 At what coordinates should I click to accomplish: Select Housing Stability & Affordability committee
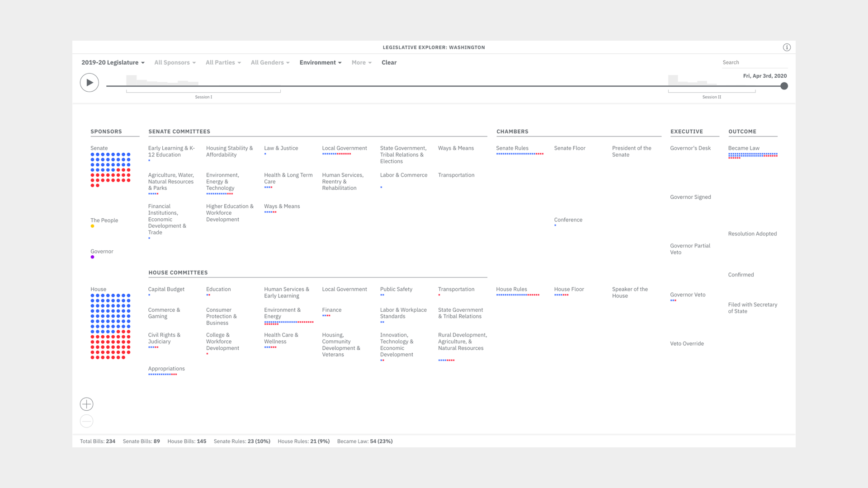(229, 151)
